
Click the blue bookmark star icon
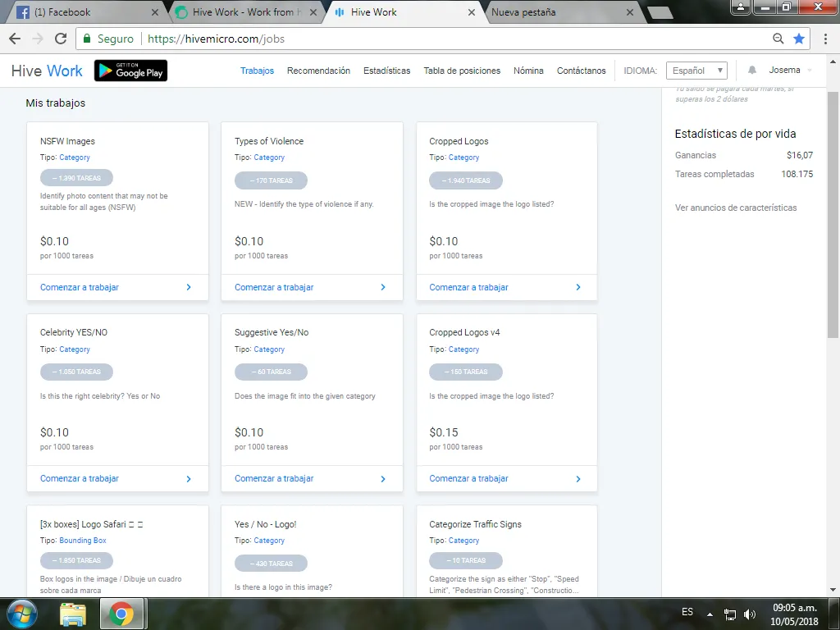click(799, 39)
